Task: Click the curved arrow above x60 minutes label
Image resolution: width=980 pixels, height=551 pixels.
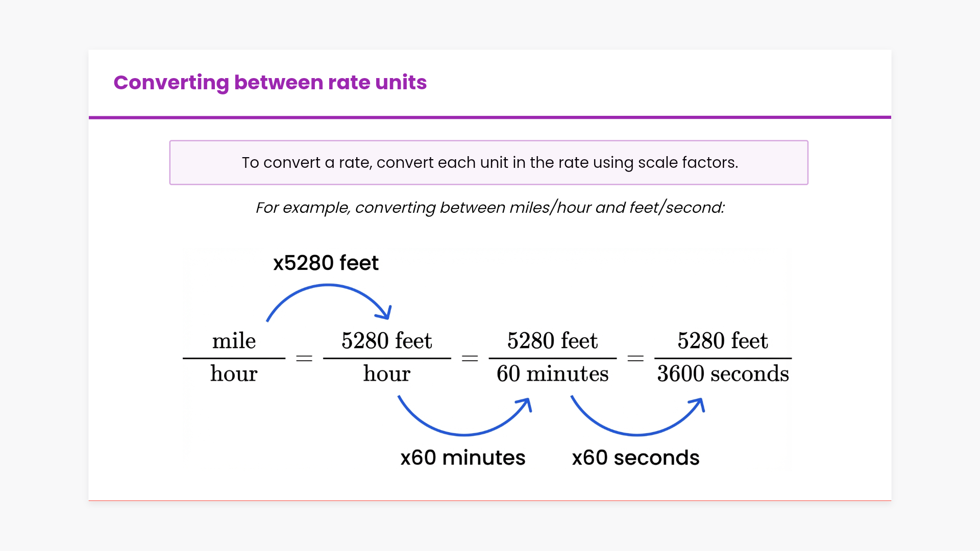Action: pyautogui.click(x=464, y=434)
